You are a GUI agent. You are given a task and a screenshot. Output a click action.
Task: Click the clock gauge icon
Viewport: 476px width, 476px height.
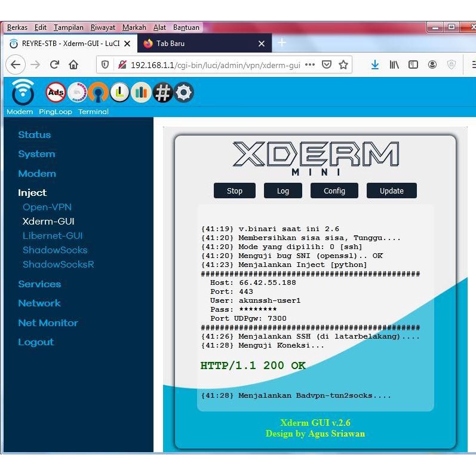[x=120, y=92]
